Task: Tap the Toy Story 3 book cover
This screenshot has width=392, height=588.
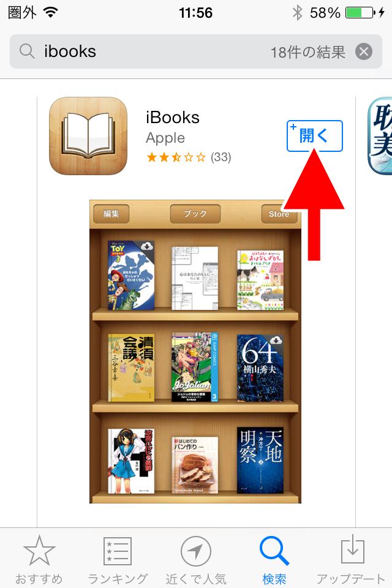Action: [131, 275]
